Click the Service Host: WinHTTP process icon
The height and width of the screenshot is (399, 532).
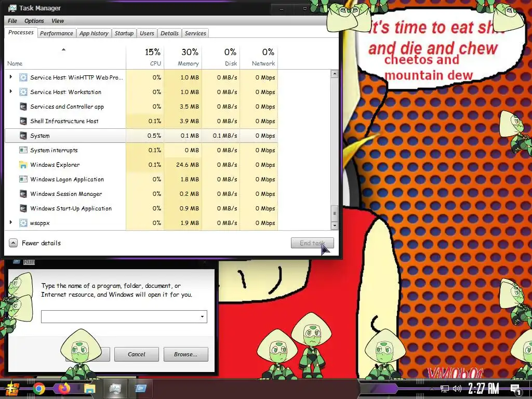point(23,77)
